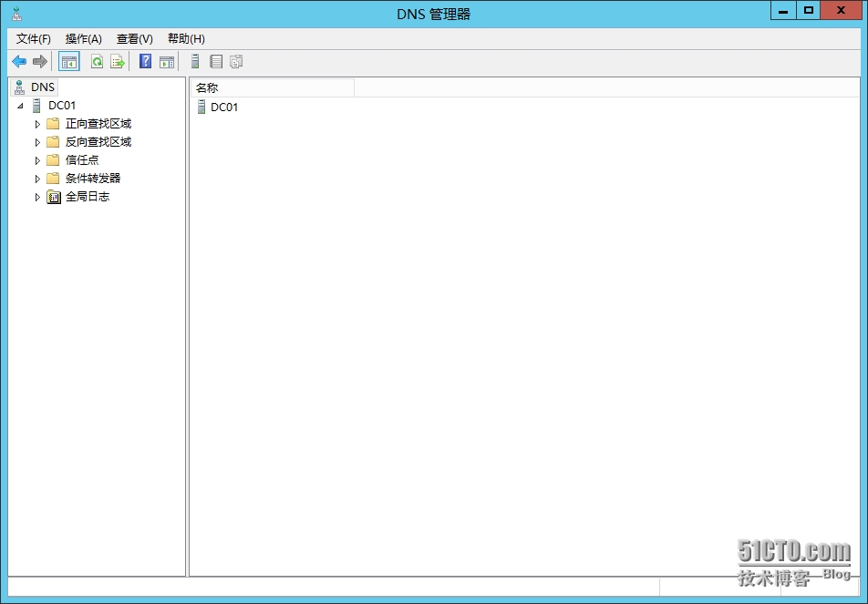Select the 全局日志 tree item
The width and height of the screenshot is (868, 604).
(87, 197)
